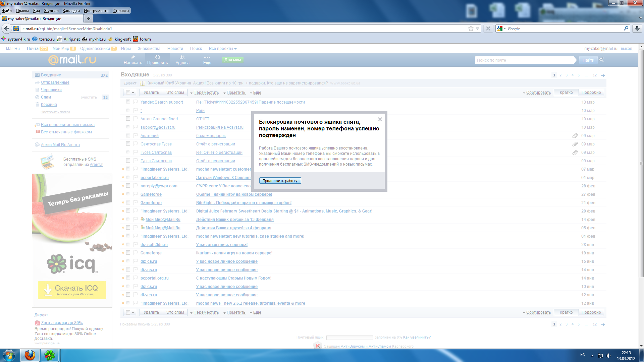This screenshot has width=644, height=362.
Task: Open the Адреса contacts icon
Action: point(182,57)
